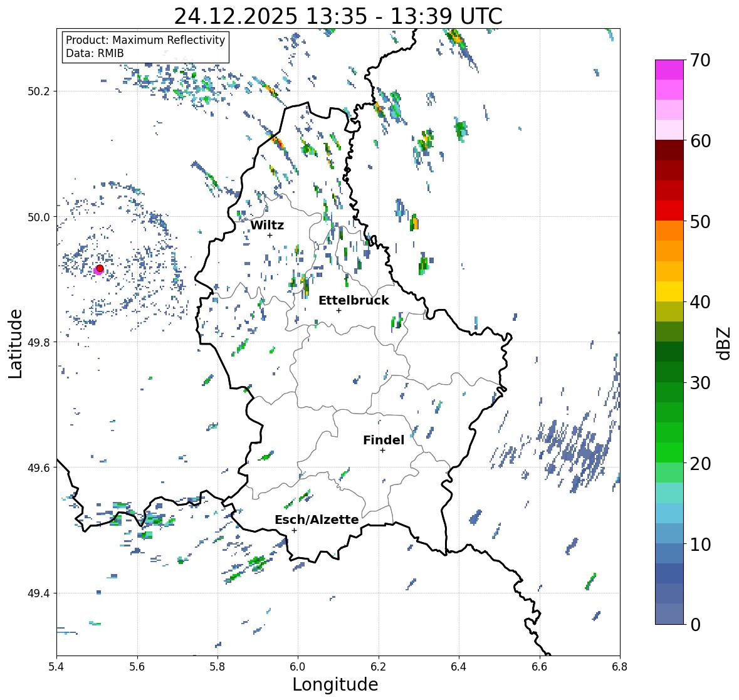The height and width of the screenshot is (700, 739).
Task: Click the colorbar value 0
Action: click(x=695, y=625)
